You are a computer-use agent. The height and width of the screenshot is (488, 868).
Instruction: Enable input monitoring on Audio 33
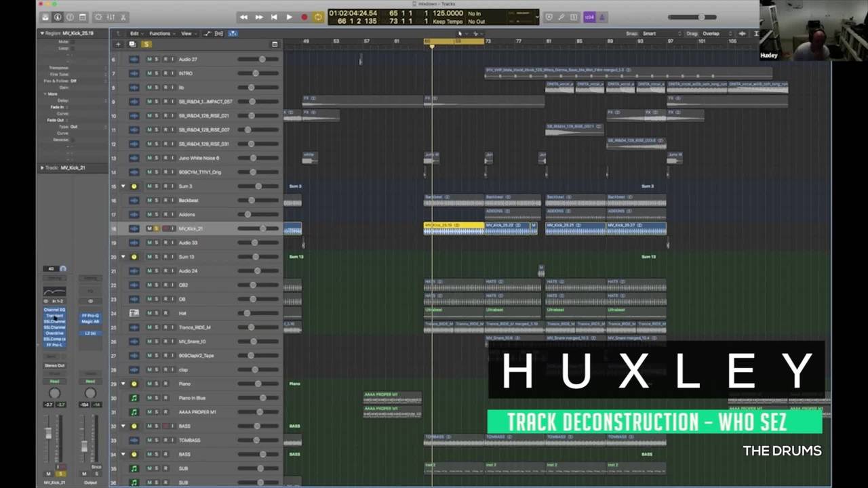[x=172, y=243]
